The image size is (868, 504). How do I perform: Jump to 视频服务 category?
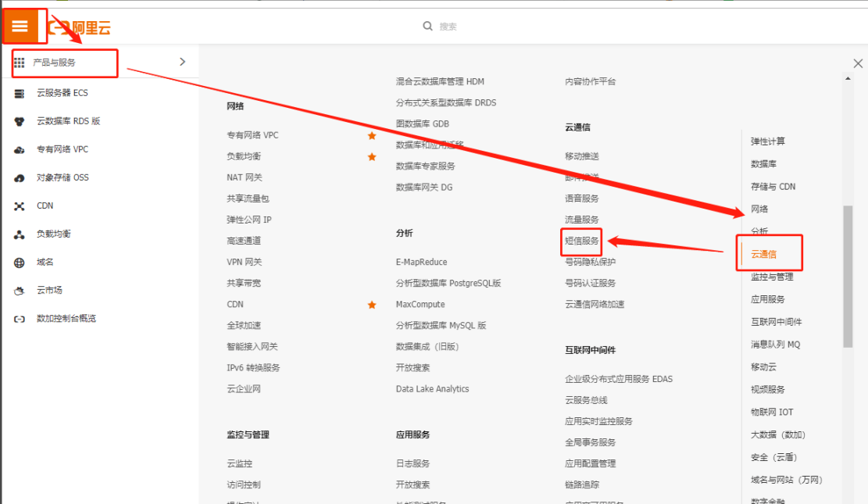coord(768,389)
